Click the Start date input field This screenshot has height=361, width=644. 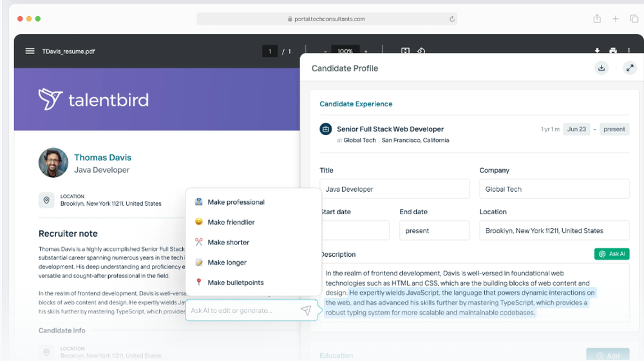354,230
